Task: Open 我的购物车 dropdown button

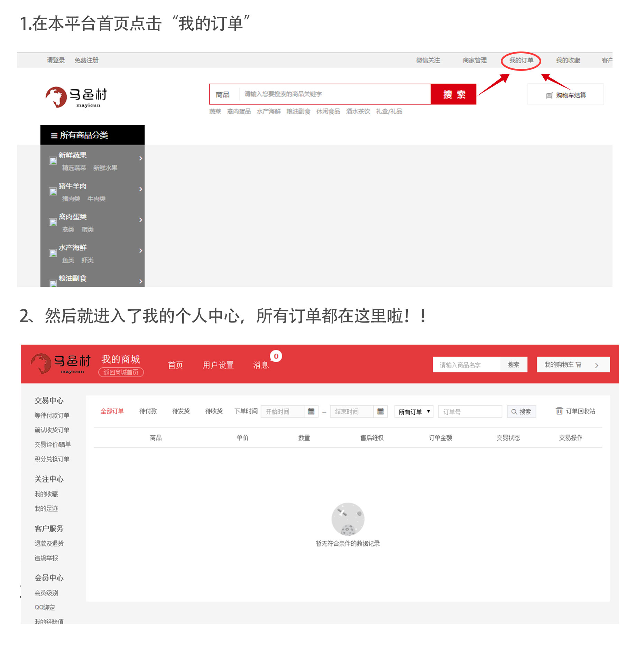Action: tap(573, 365)
